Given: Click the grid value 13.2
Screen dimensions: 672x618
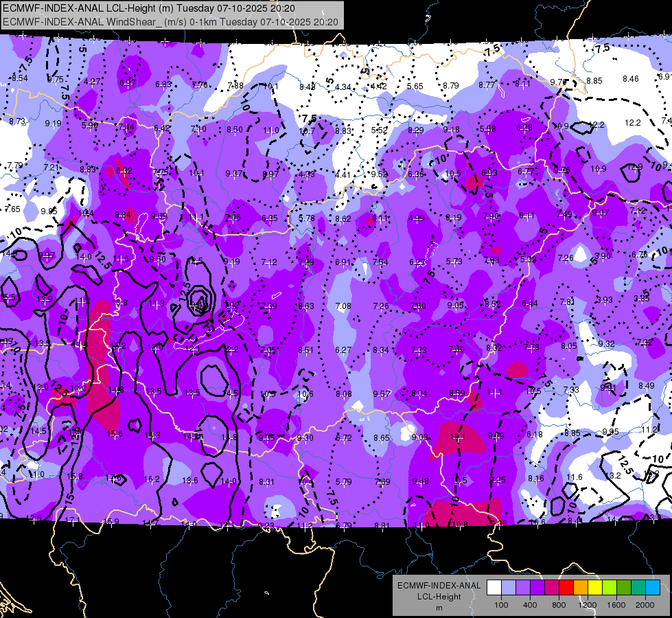Looking at the screenshot, I should pos(614,476).
